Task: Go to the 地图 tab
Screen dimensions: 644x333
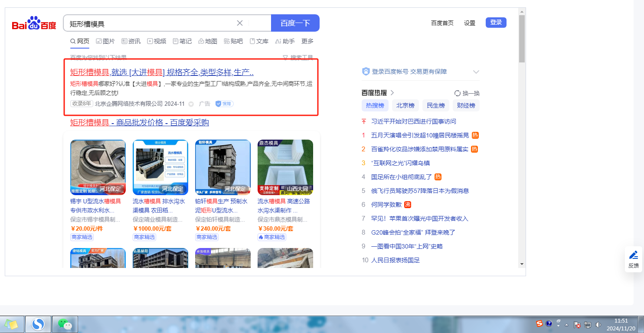Action: pyautogui.click(x=208, y=41)
